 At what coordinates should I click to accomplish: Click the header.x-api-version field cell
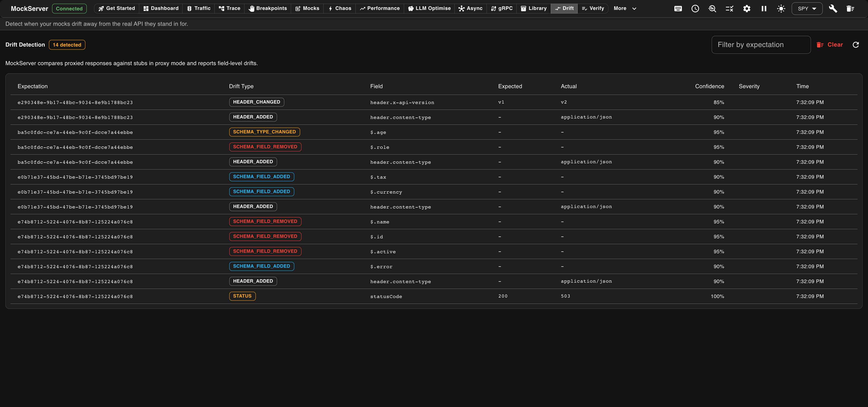pos(402,102)
